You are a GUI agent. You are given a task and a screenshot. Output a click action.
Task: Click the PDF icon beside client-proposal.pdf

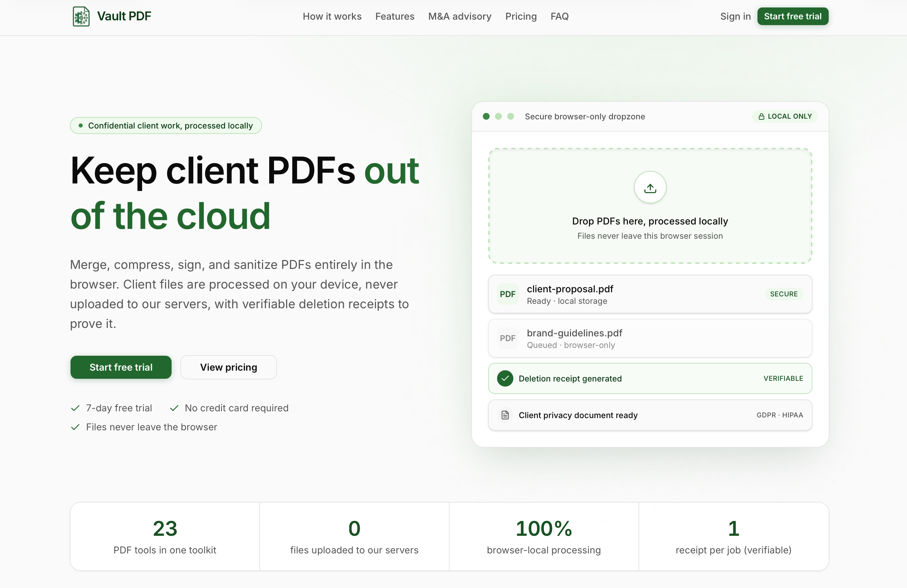point(508,294)
